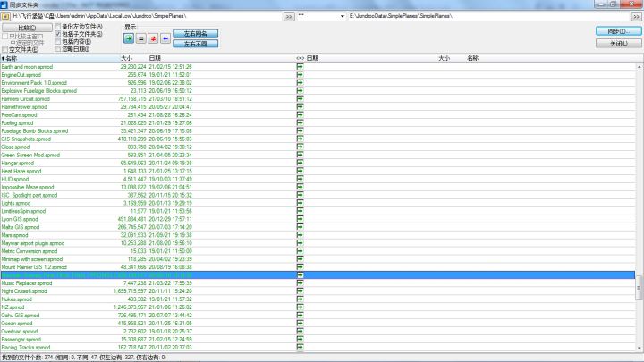
Task: Click copy direction icon for Racing Tracks.spmod
Action: click(300, 347)
